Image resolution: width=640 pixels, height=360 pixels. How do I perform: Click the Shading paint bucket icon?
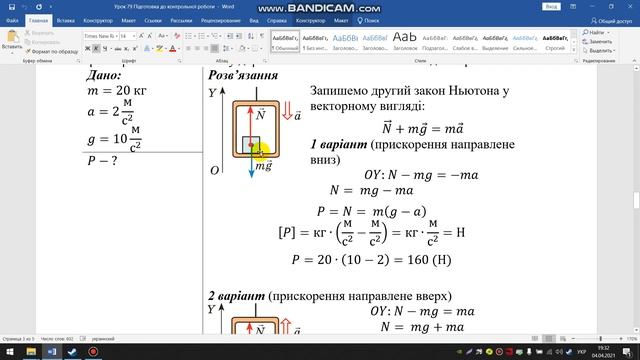(x=242, y=49)
